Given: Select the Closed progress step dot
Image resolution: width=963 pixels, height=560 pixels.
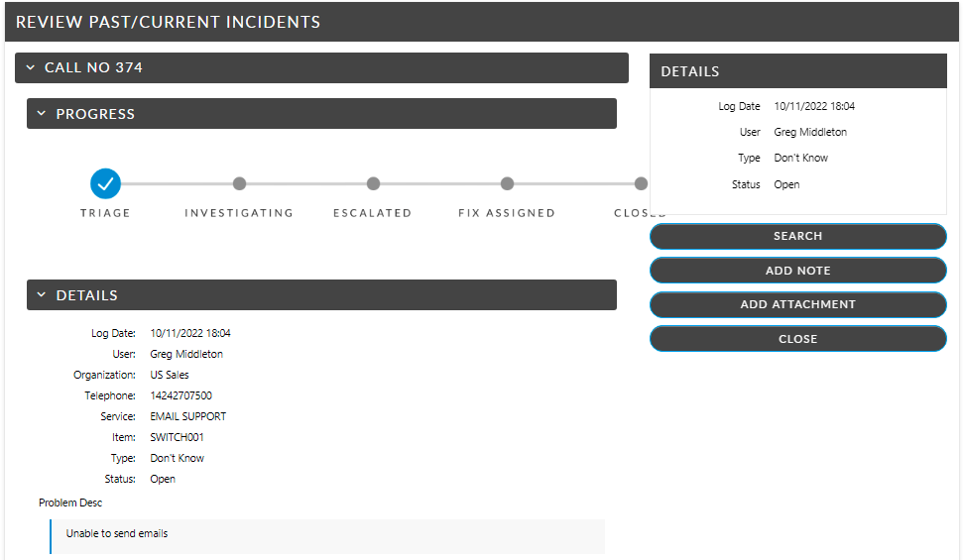Looking at the screenshot, I should [x=641, y=183].
